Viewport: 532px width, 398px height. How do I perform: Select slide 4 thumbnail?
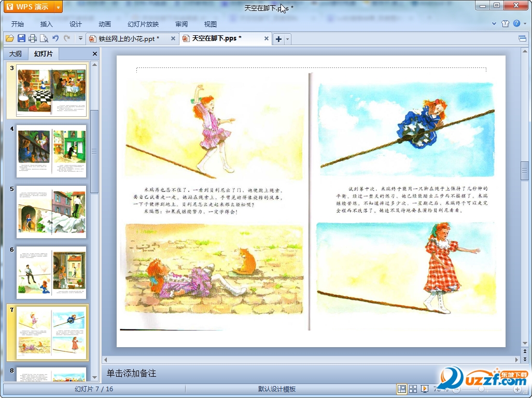[51, 151]
